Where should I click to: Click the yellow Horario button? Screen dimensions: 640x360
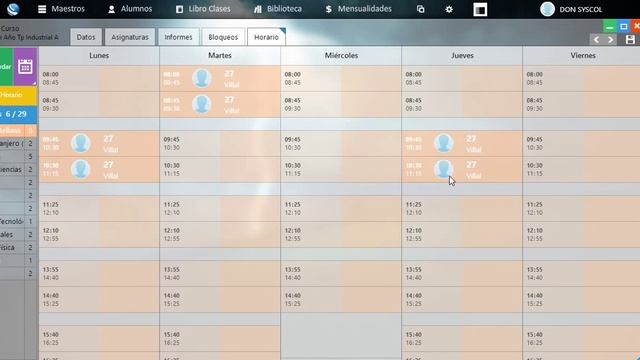[18, 95]
